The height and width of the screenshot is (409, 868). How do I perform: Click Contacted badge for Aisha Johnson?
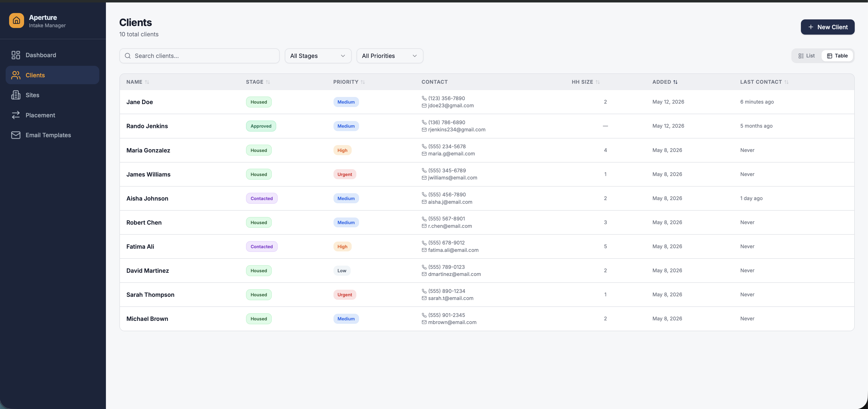pyautogui.click(x=261, y=198)
